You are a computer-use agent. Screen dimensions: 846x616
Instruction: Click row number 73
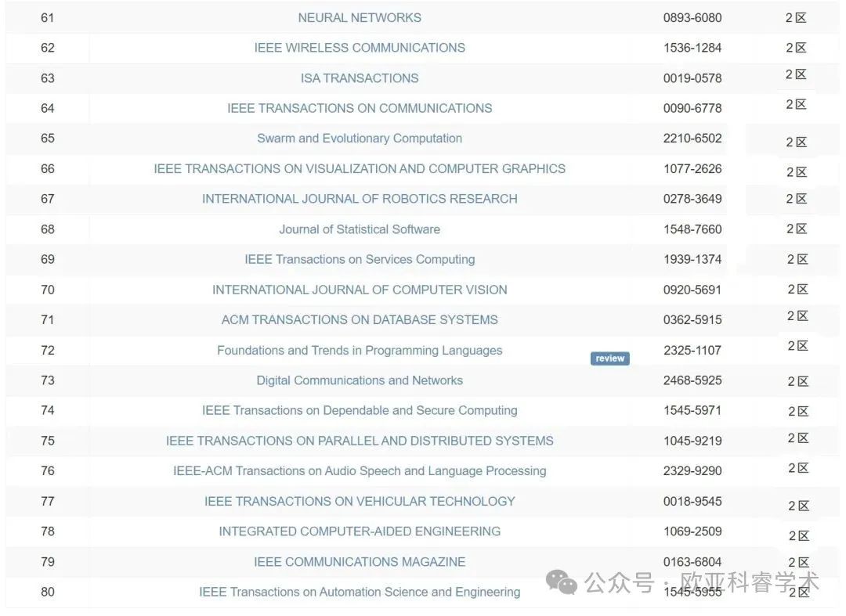coord(48,380)
